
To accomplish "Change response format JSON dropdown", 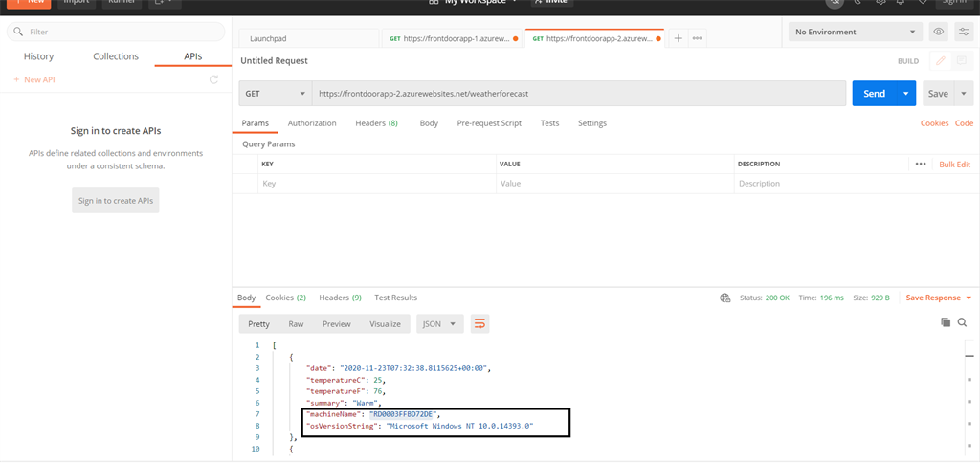I will (x=440, y=323).
